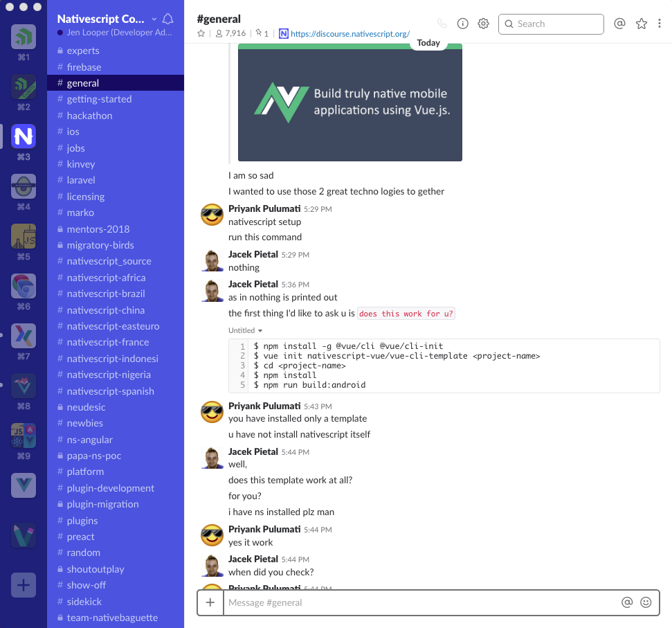Switch to the ⌘5 JS workspace icon
The height and width of the screenshot is (628, 672).
24,236
